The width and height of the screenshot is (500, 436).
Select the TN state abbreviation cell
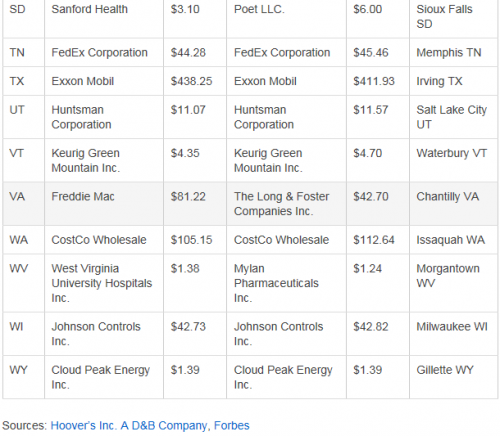coord(24,52)
